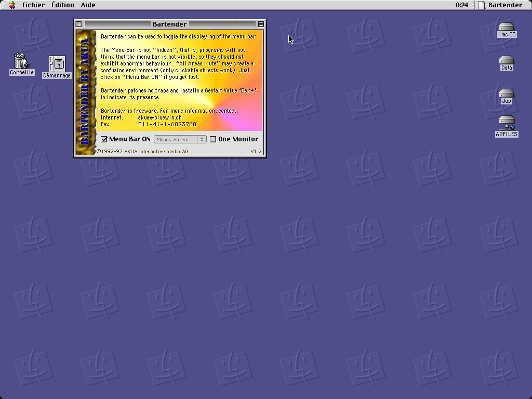Open the Fichier menu
Viewport: 532px width, 399px height.
(x=33, y=5)
